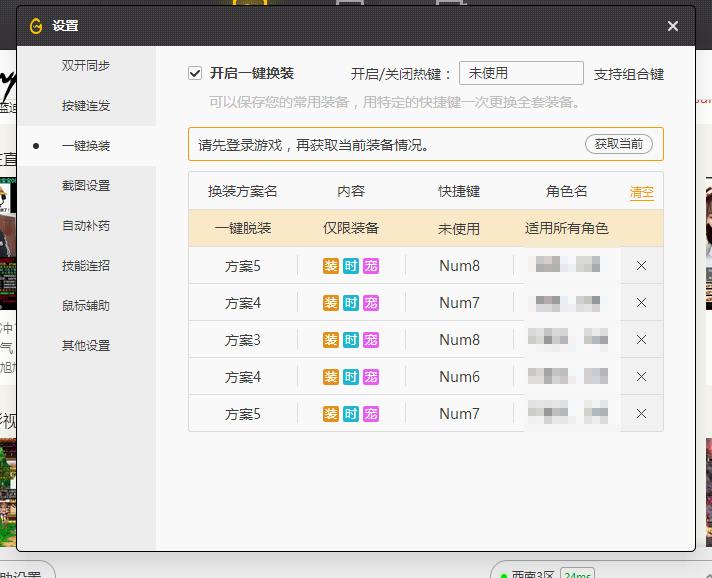Click the 请先登录游戏 notice text

click(x=313, y=145)
